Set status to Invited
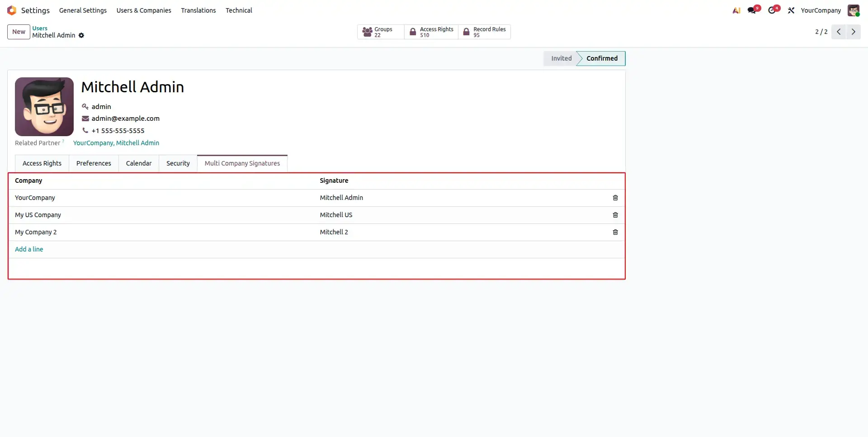 point(561,58)
